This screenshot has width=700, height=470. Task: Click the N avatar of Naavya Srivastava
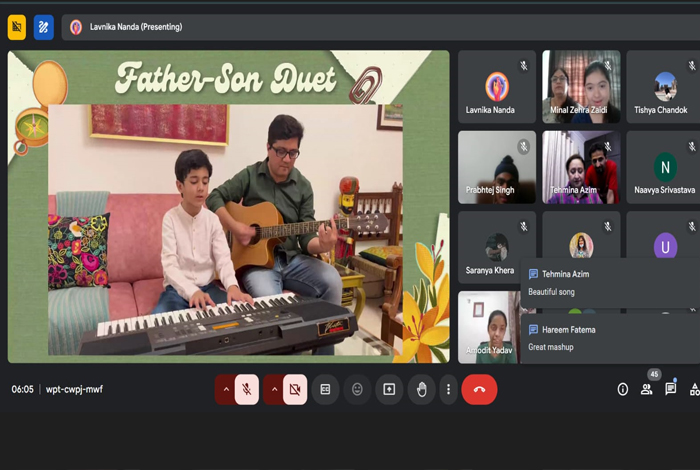click(x=665, y=167)
